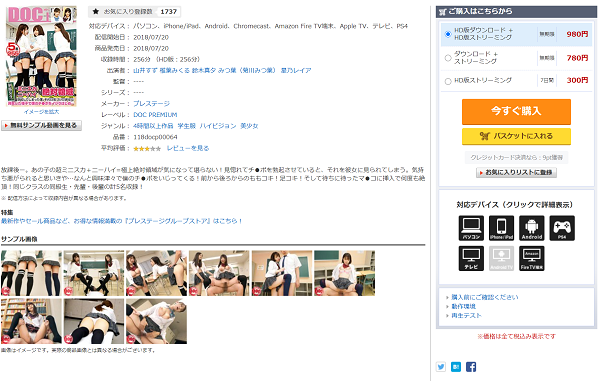600x391 pixels.
Task: Open the greyed Android TV device icon
Action: click(x=501, y=258)
